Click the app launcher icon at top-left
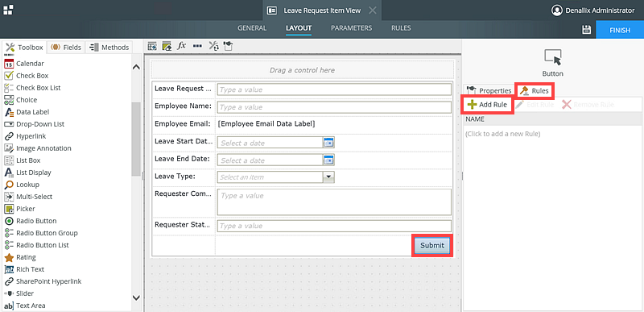644x312 pixels. pyautogui.click(x=8, y=10)
